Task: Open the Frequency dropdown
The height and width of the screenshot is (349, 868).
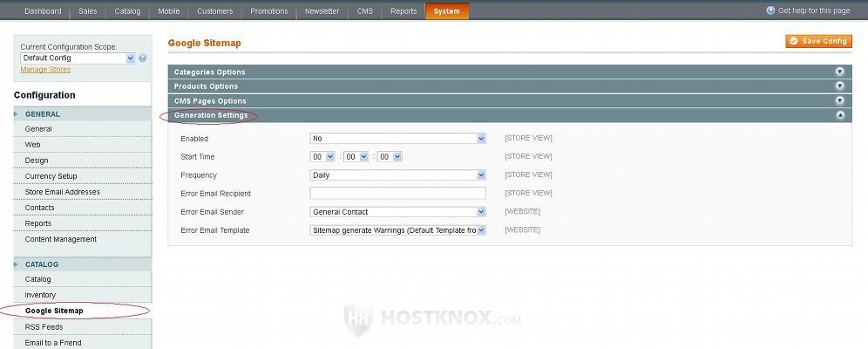Action: tap(397, 175)
